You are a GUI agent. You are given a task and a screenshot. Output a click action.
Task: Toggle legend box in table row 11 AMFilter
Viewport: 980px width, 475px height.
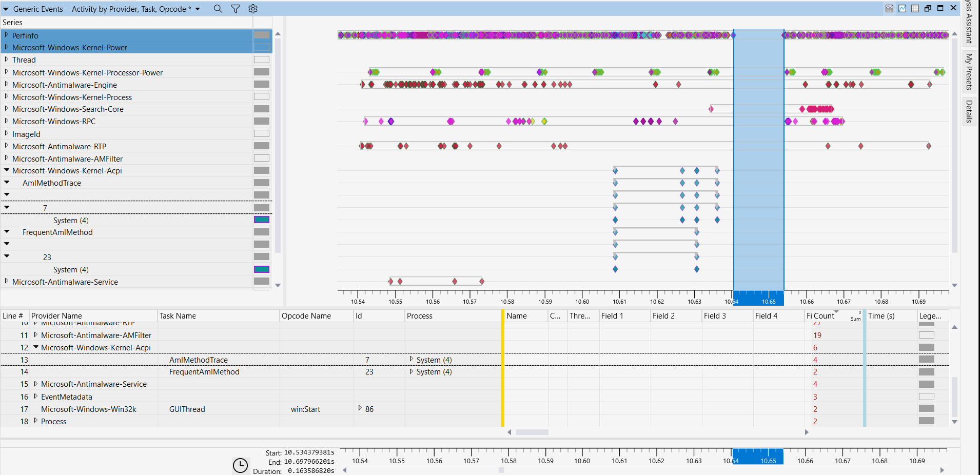tap(927, 335)
